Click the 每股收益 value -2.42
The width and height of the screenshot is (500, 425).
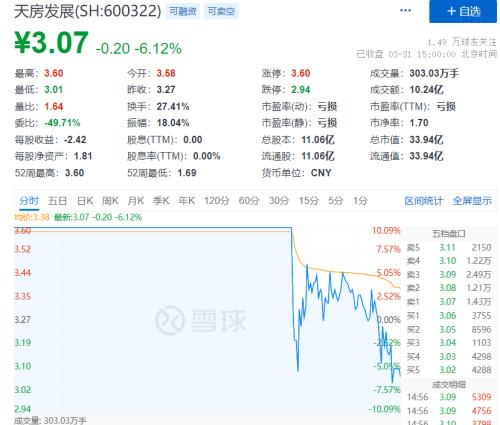[x=75, y=140]
